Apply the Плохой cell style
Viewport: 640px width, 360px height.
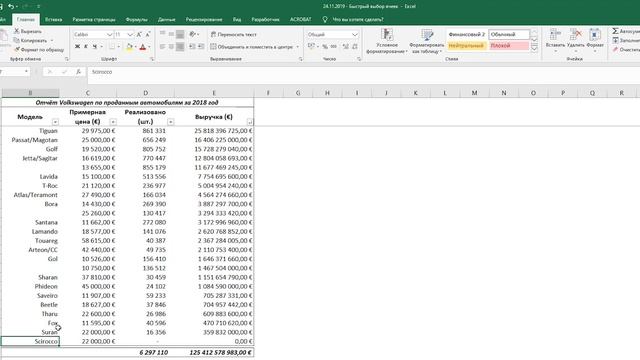pyautogui.click(x=509, y=46)
